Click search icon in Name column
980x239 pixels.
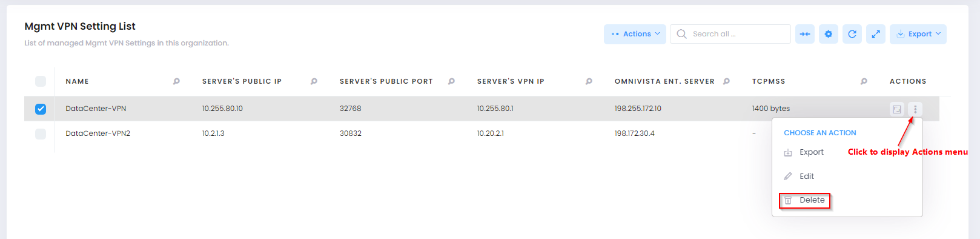[x=176, y=81]
